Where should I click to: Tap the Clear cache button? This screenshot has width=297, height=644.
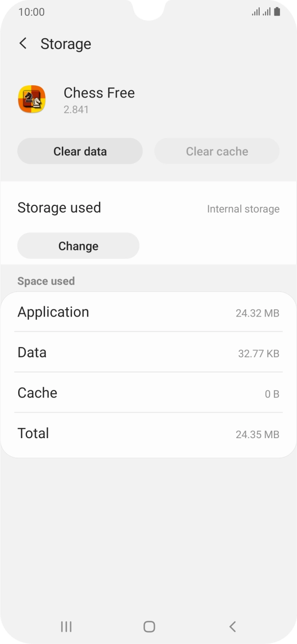click(x=217, y=151)
